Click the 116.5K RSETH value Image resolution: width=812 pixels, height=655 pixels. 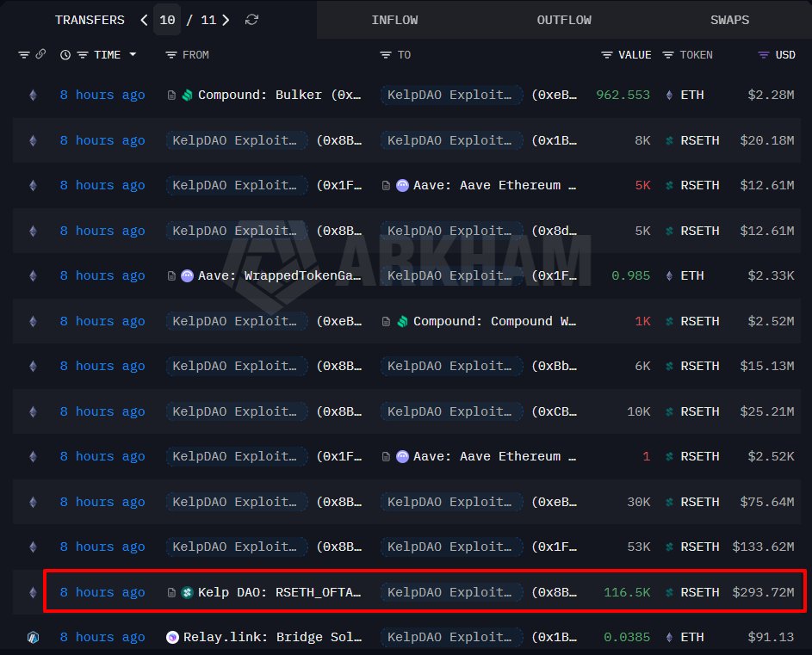tap(627, 592)
